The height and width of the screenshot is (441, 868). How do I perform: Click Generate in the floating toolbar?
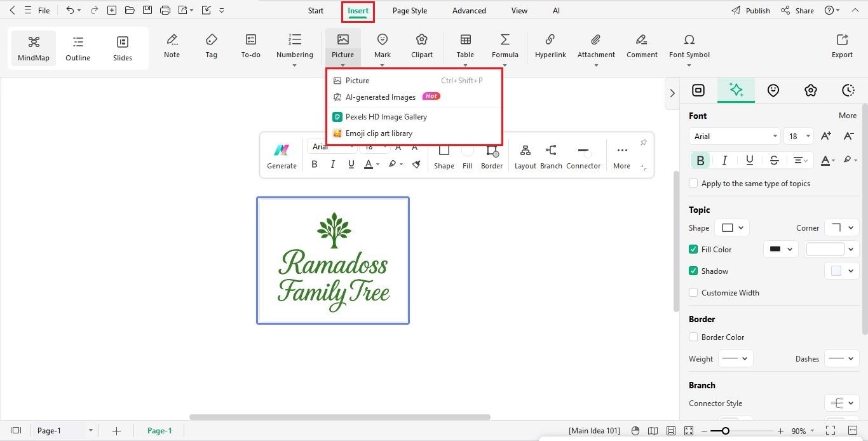pos(281,156)
